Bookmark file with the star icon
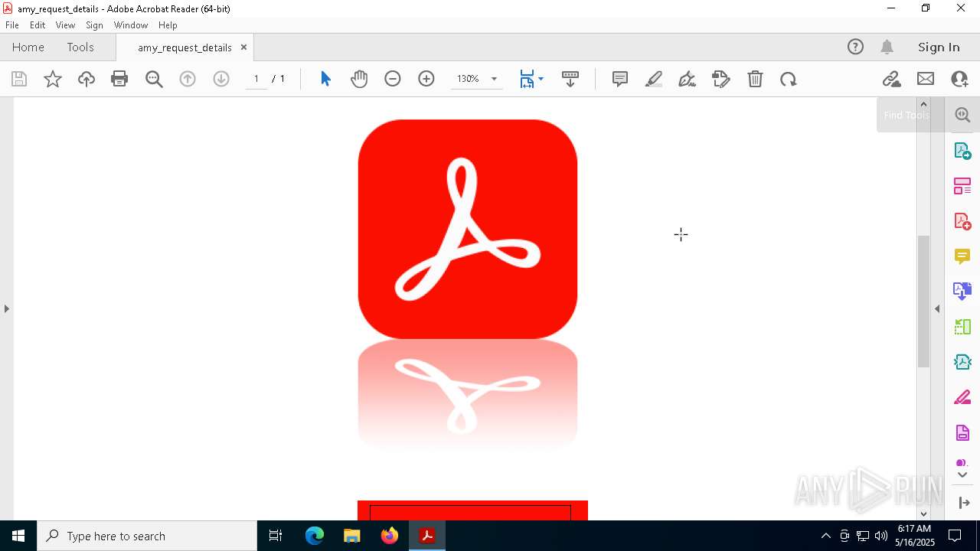980x551 pixels. click(53, 79)
